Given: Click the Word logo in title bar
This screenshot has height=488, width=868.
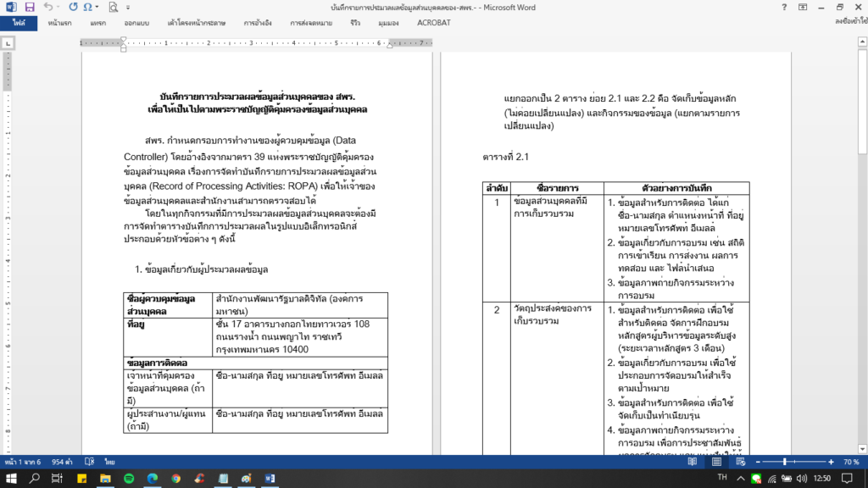Looking at the screenshot, I should coord(11,7).
